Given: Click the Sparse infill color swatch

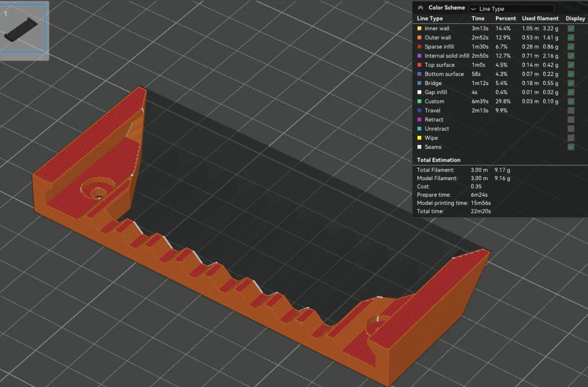Looking at the screenshot, I should click(x=419, y=46).
